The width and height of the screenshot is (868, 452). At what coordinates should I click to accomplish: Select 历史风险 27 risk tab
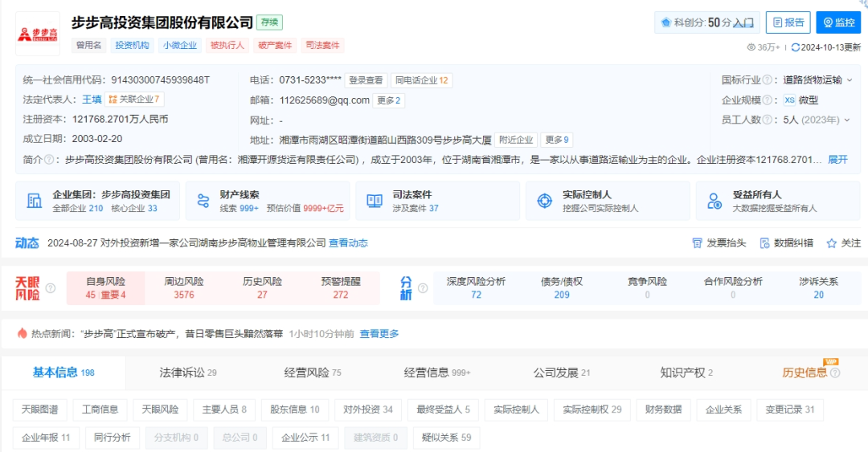click(x=262, y=287)
